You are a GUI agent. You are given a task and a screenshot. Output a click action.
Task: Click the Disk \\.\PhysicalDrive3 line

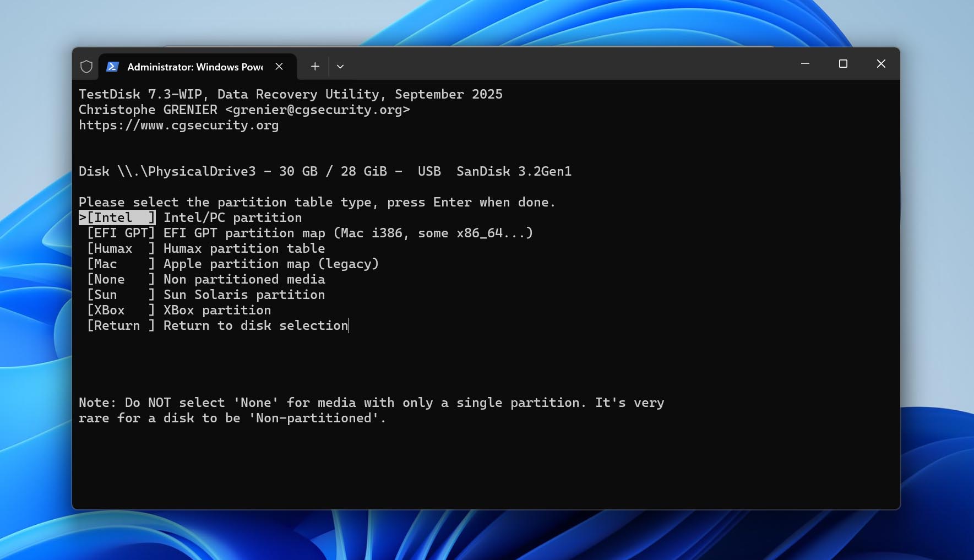click(x=325, y=172)
